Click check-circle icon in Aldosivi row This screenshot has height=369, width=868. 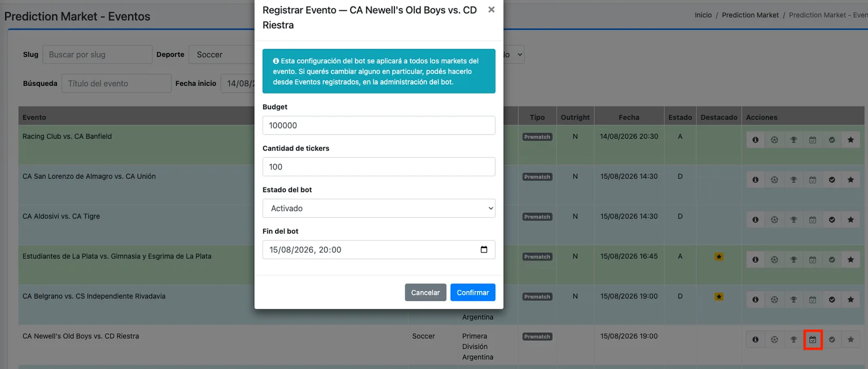point(832,220)
